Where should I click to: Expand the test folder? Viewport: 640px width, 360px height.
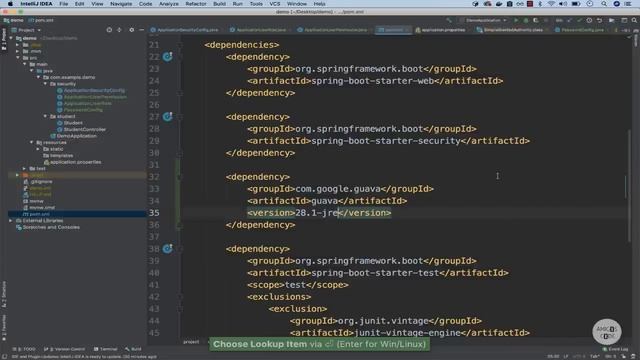tap(24, 169)
